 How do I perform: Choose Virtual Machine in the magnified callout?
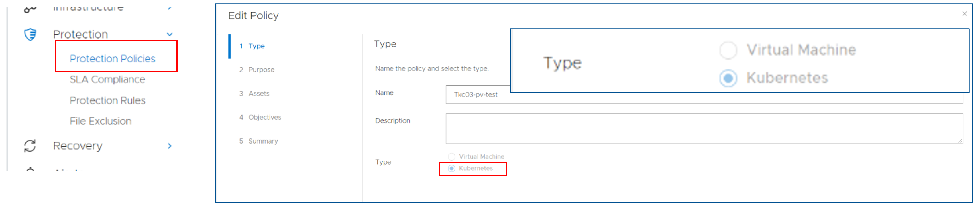(x=728, y=50)
